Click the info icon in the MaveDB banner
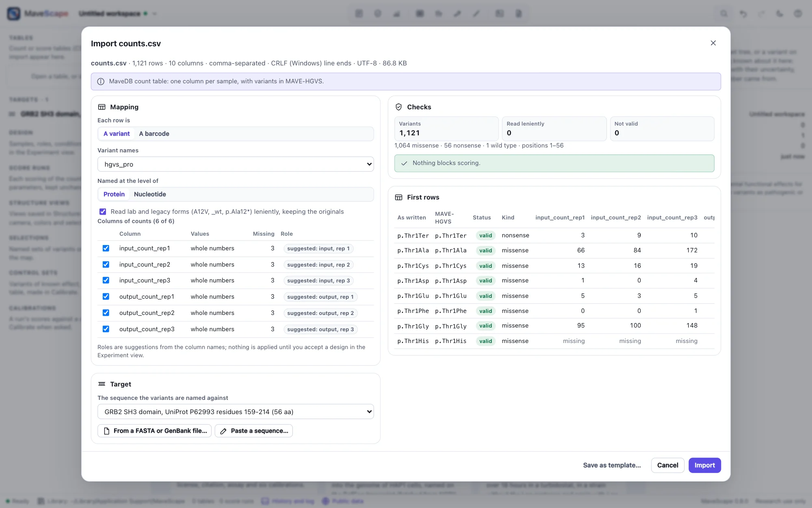 [101, 81]
